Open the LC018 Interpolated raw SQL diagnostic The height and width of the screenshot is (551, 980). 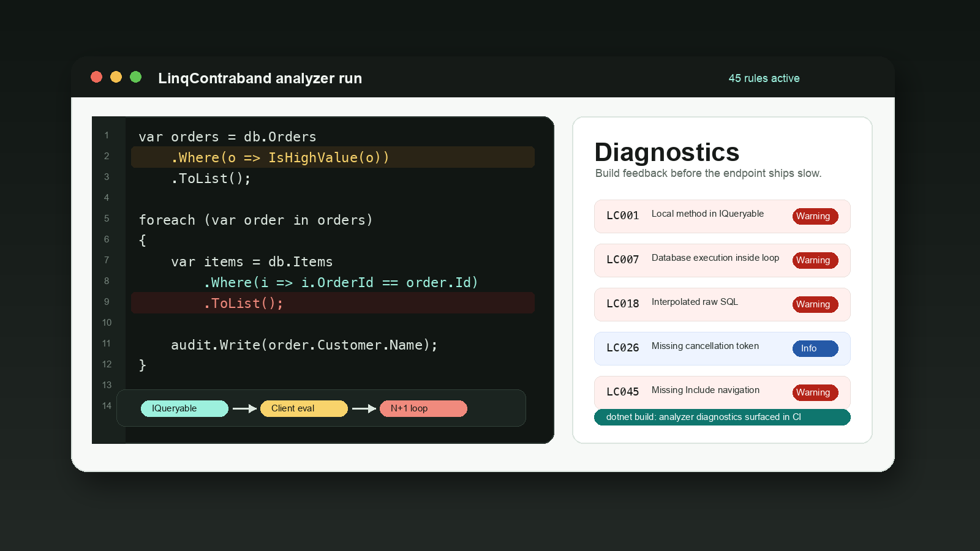[x=722, y=304]
